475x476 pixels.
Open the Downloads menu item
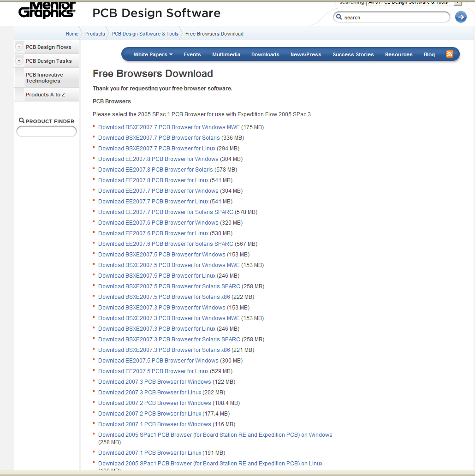click(265, 54)
